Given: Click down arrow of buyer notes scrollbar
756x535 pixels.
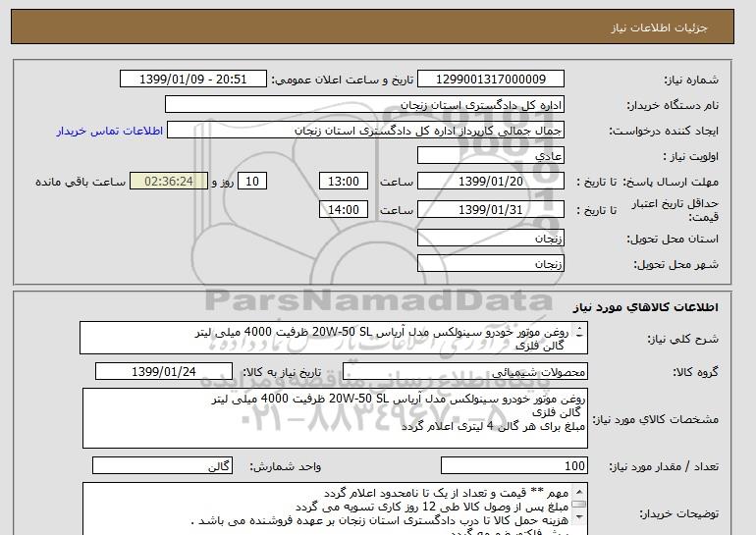Looking at the screenshot, I should point(579,517).
